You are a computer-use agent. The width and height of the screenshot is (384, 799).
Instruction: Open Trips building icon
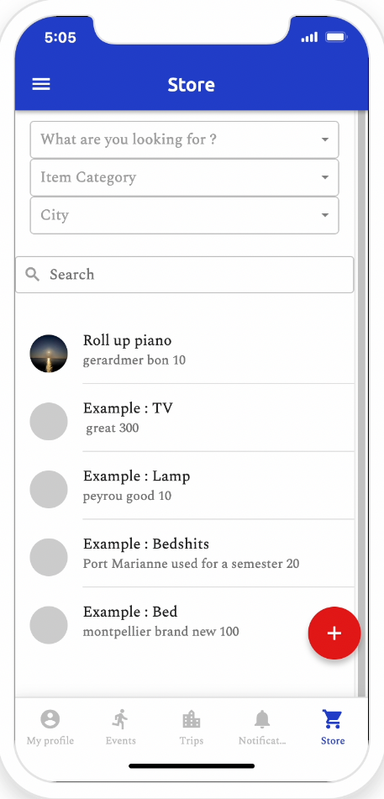191,720
